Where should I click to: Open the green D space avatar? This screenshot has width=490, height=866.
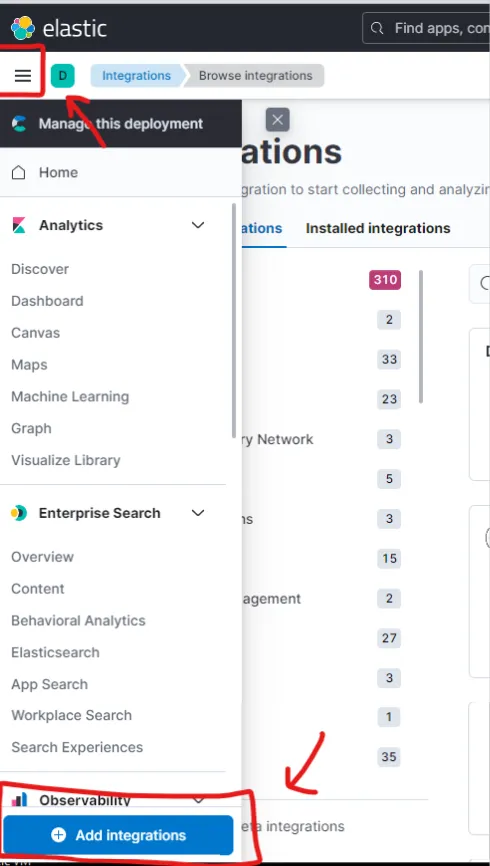tap(62, 76)
